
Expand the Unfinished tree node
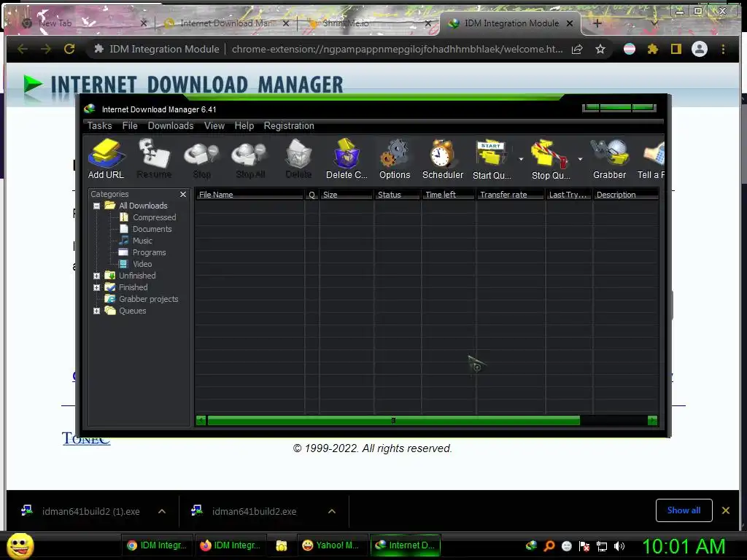pyautogui.click(x=97, y=276)
